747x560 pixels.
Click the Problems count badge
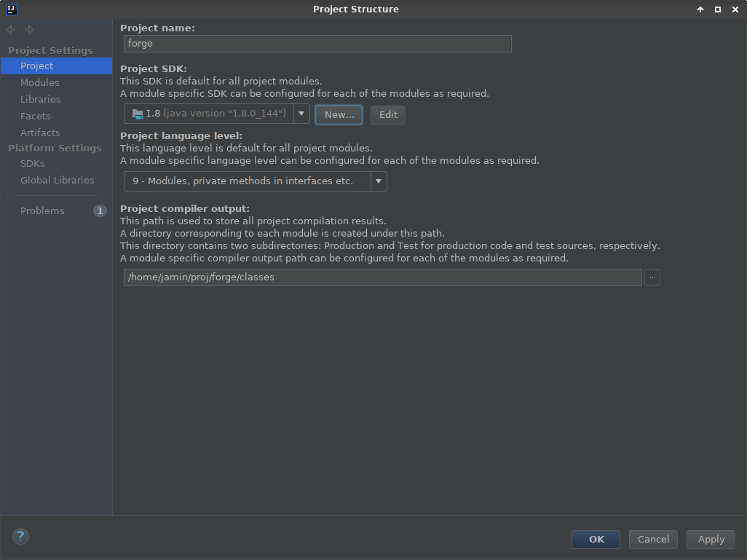click(x=100, y=211)
